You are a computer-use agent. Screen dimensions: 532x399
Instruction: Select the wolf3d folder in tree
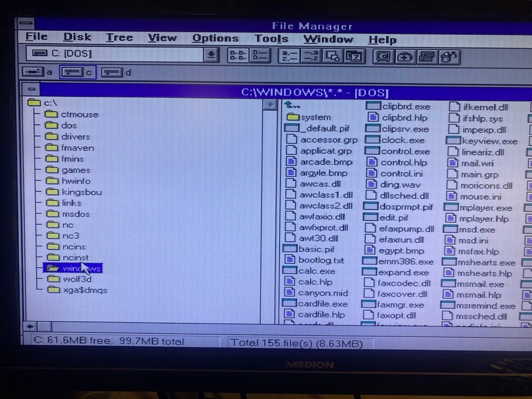click(69, 279)
